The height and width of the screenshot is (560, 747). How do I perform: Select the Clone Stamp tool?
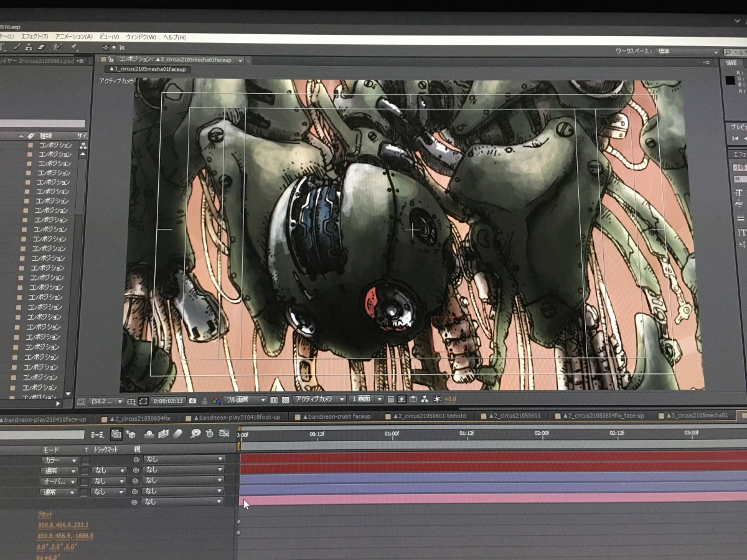(29, 47)
